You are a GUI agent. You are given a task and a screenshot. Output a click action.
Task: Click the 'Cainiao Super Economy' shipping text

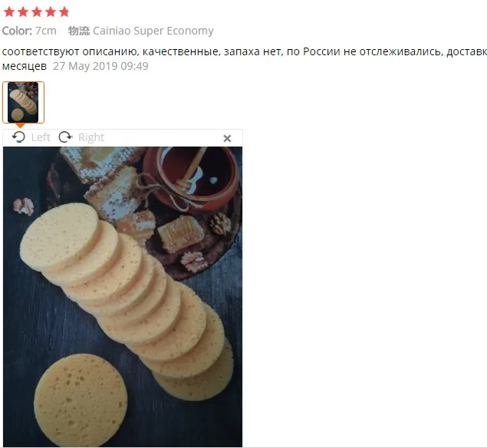coord(153,31)
